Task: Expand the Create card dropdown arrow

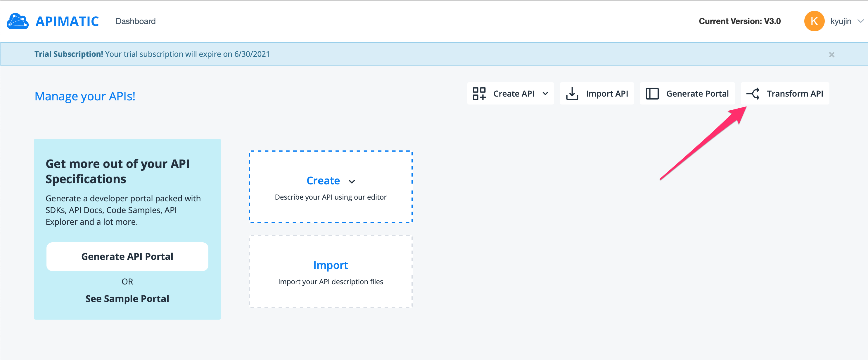Action: coord(352,181)
